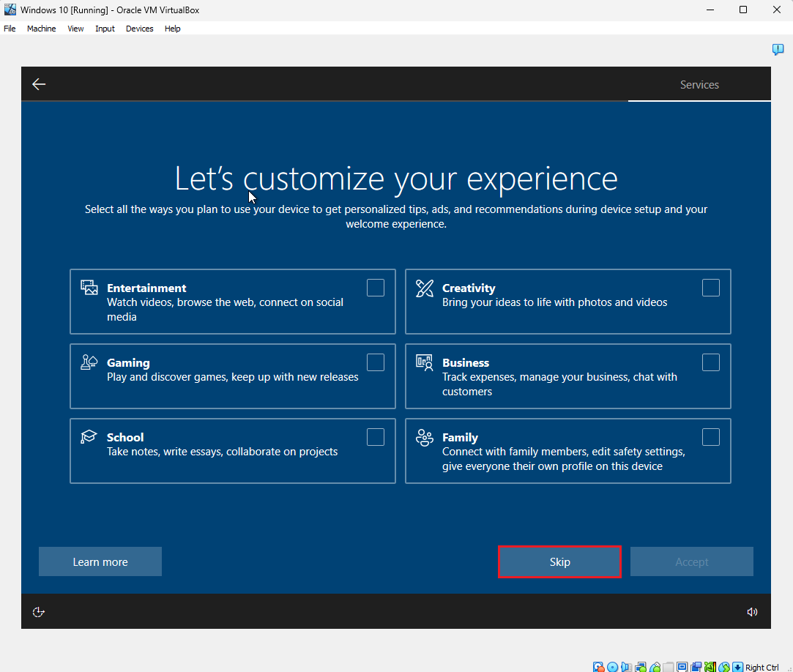The image size is (793, 672).
Task: Click the Creativity pencil and ruler icon
Action: coord(424,288)
